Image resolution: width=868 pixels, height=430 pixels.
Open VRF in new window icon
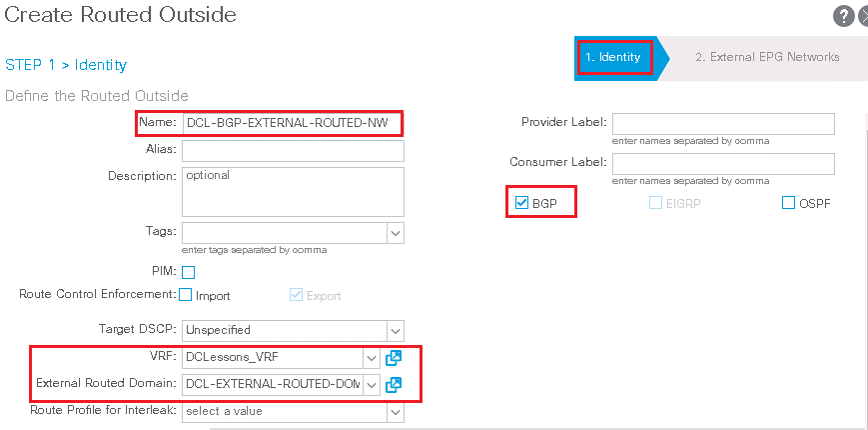393,359
